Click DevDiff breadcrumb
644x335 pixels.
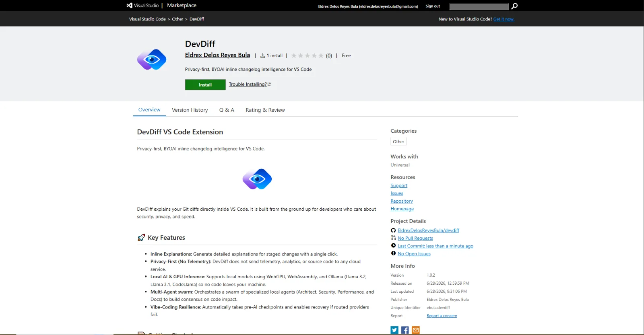(x=197, y=19)
